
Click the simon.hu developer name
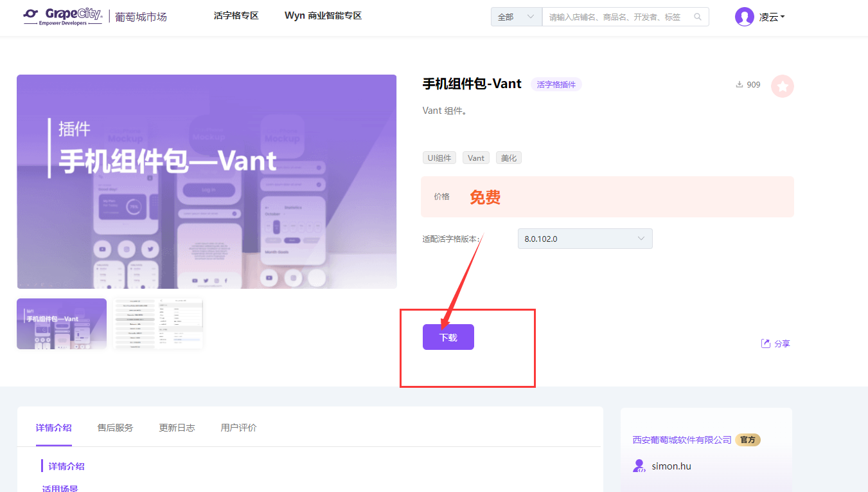671,466
